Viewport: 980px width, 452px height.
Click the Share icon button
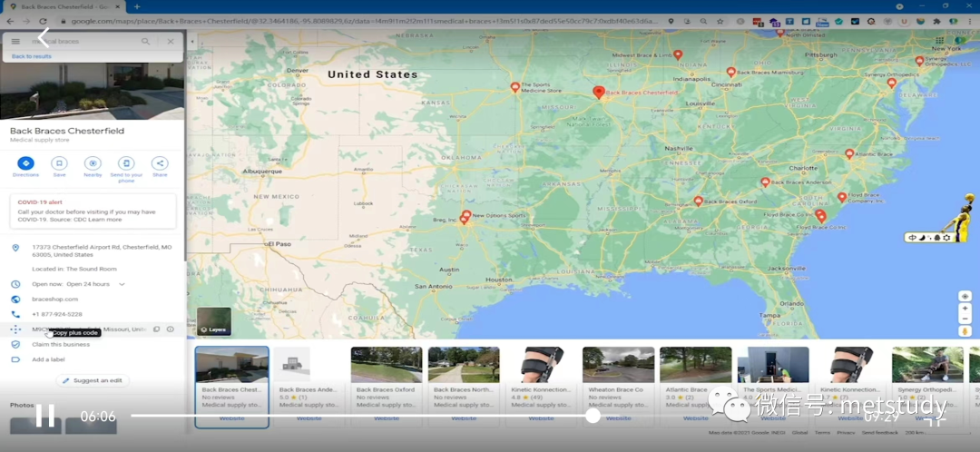[x=160, y=163]
